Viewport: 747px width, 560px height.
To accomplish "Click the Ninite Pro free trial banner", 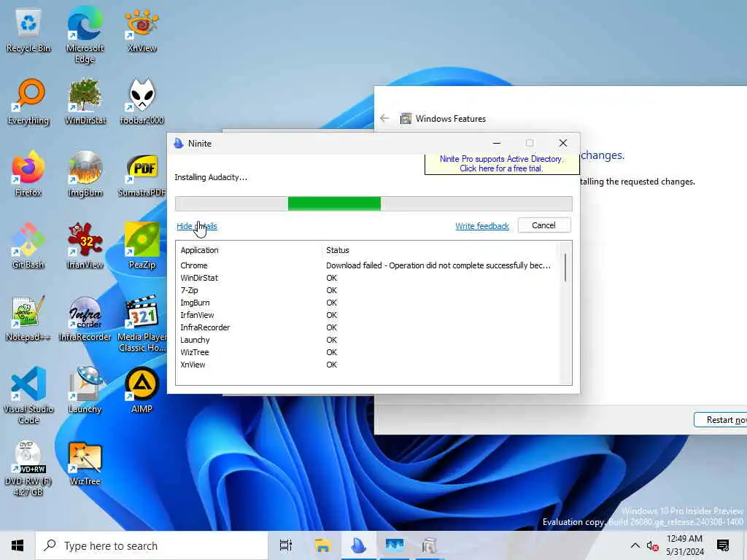I will (x=501, y=164).
